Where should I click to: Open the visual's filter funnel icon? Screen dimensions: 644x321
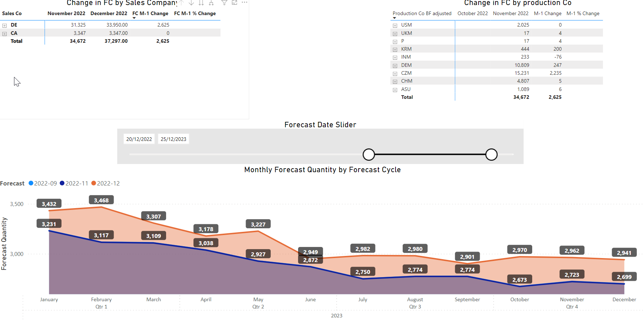[224, 3]
